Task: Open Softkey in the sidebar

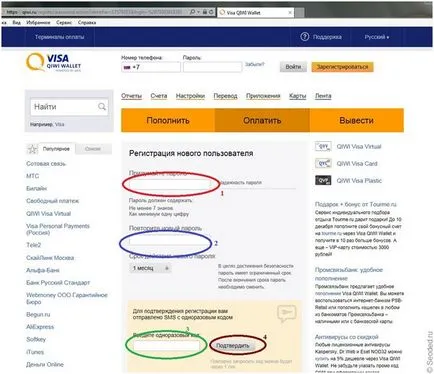Action: pyautogui.click(x=36, y=340)
